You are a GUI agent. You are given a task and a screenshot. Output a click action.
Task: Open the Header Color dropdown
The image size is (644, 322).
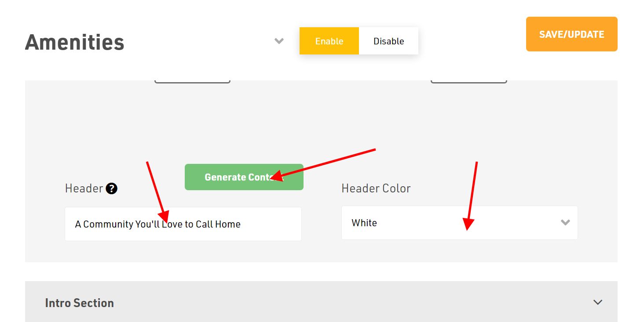click(x=459, y=223)
